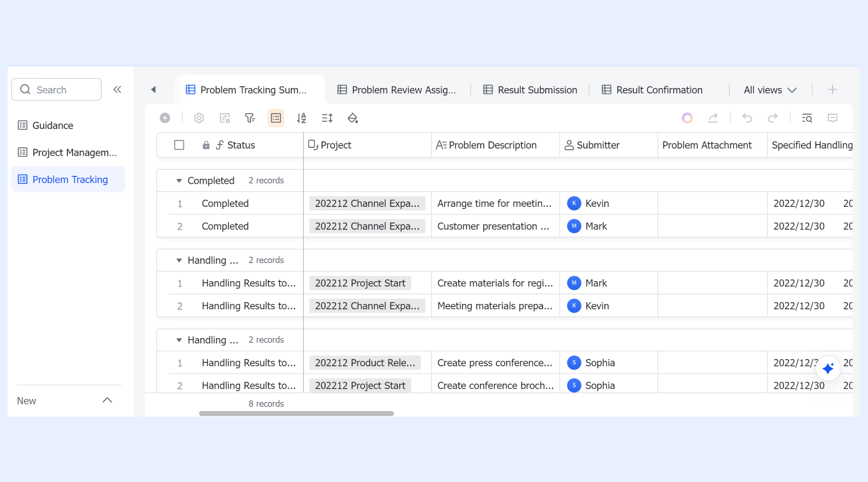
Task: Toggle the group-by tool highlighted in orange
Action: [276, 118]
